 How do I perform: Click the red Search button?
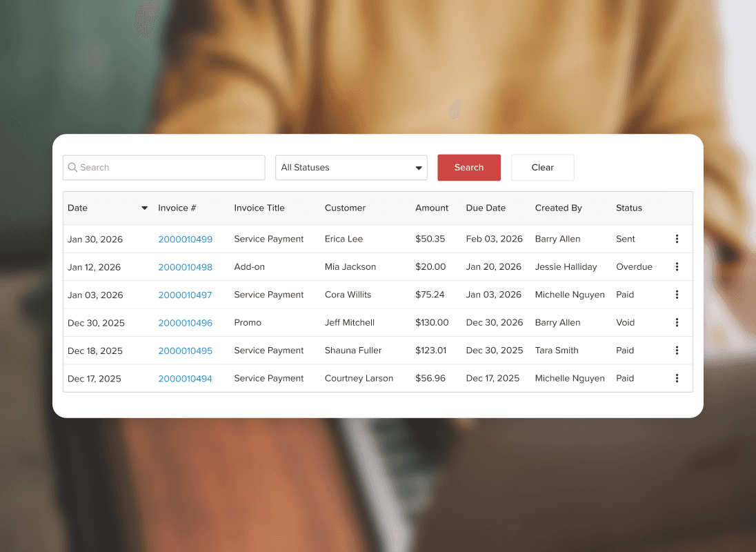[x=469, y=168]
